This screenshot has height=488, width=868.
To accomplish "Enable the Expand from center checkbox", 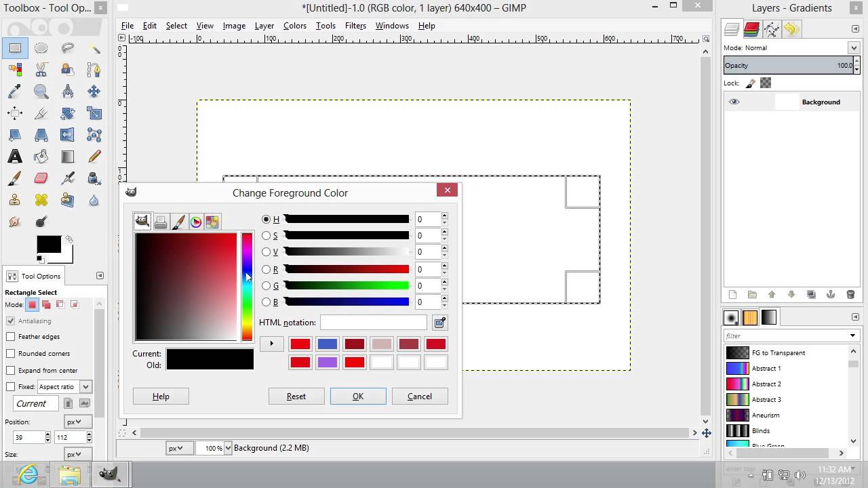I will (x=11, y=370).
